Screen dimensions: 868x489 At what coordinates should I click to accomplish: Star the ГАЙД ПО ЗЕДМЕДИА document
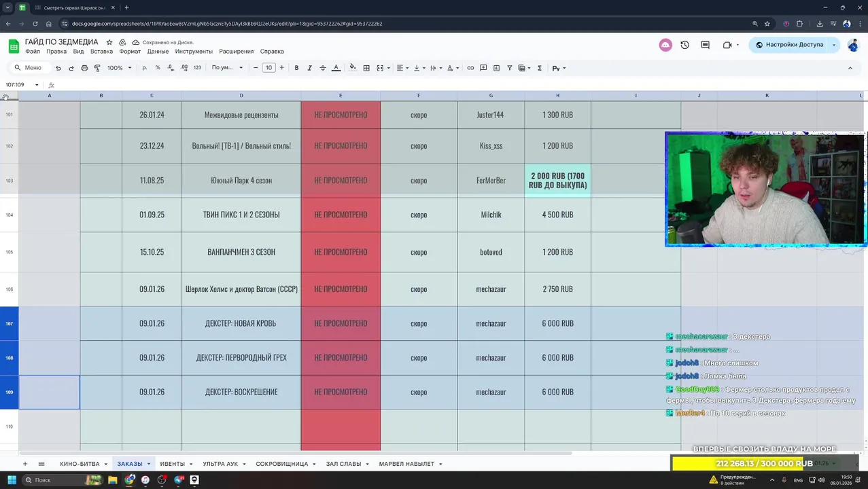(x=109, y=42)
